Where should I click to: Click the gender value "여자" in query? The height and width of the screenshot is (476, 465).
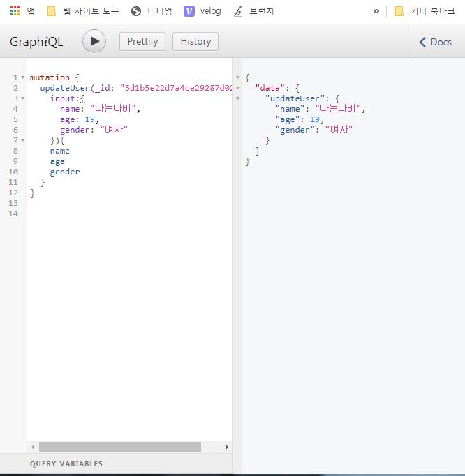click(114, 130)
